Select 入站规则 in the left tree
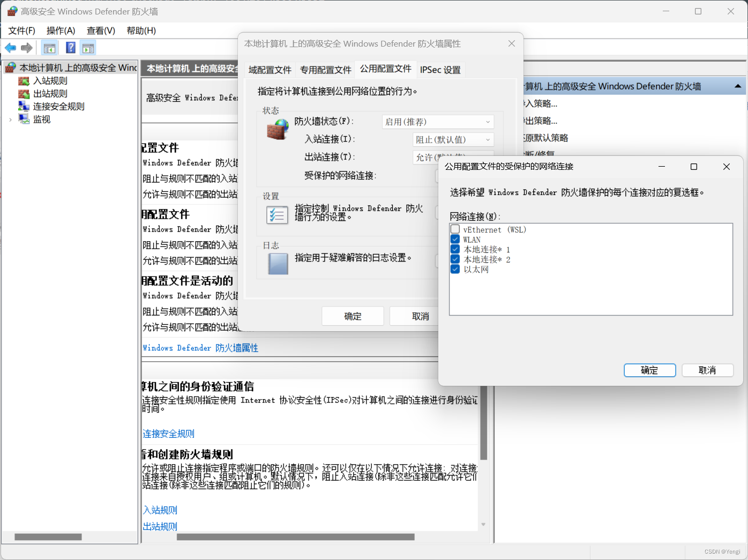Viewport: 748px width, 560px height. [50, 81]
